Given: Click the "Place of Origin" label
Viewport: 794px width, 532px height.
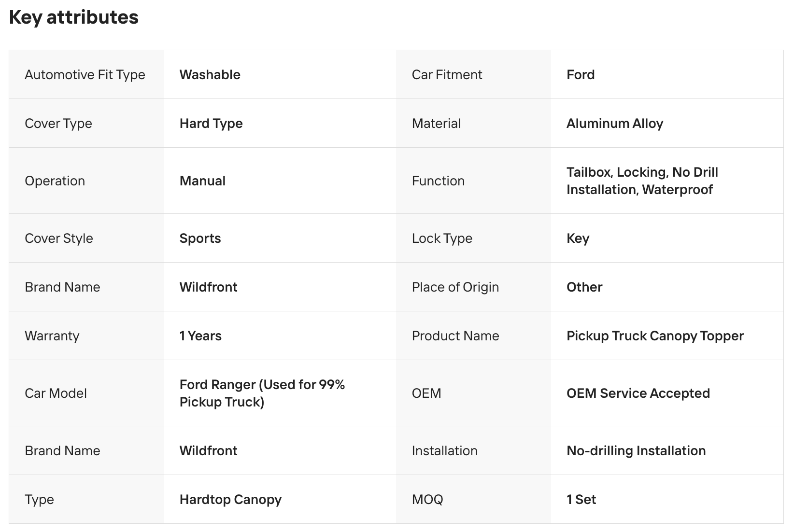Looking at the screenshot, I should 455,287.
